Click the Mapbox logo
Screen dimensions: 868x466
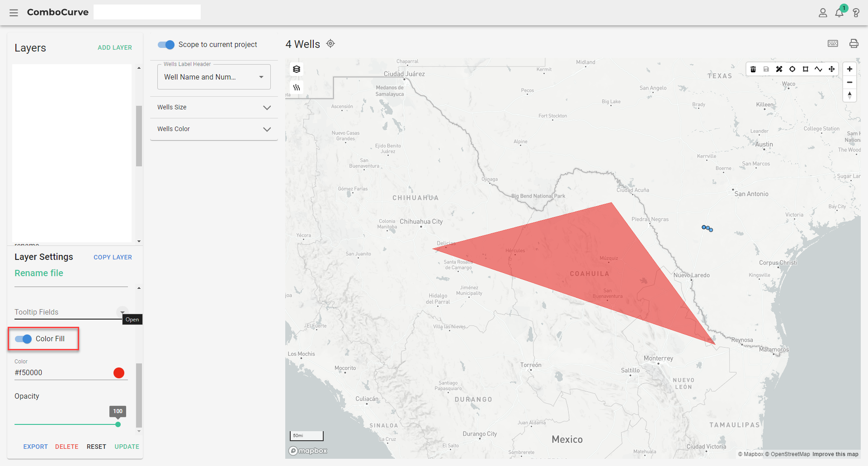(308, 451)
